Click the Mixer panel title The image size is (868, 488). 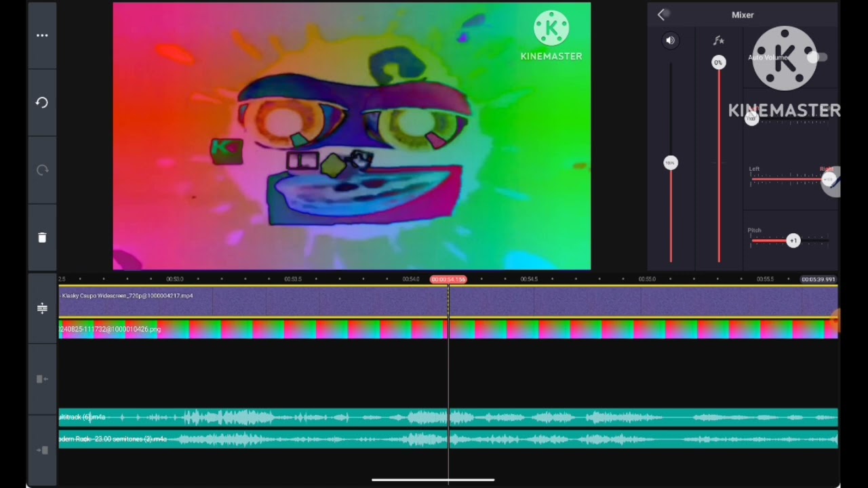tap(743, 15)
